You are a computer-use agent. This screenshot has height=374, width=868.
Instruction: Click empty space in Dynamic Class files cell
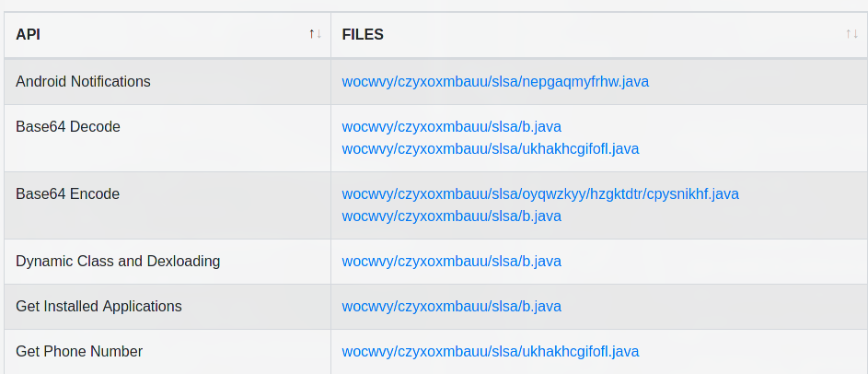714,262
